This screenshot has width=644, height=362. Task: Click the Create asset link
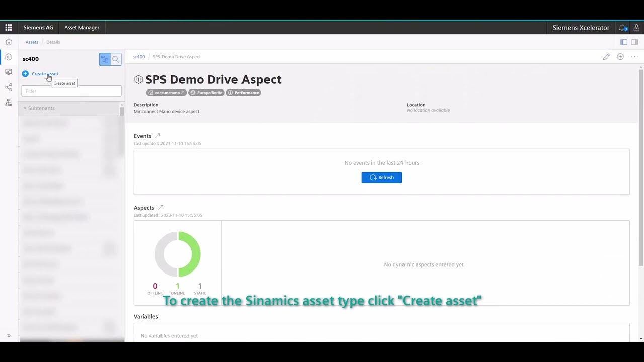(45, 74)
